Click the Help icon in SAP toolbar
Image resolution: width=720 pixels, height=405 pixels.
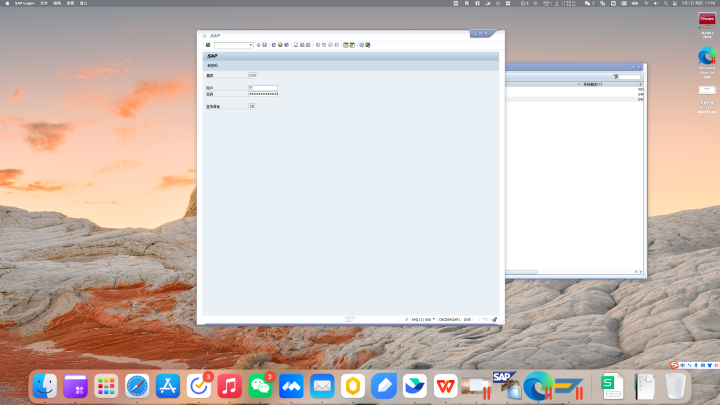361,45
